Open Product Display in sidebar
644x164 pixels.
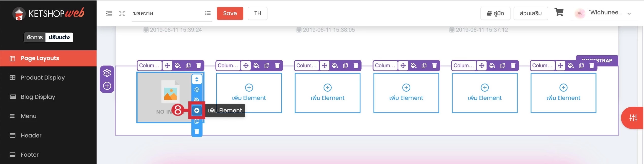43,77
